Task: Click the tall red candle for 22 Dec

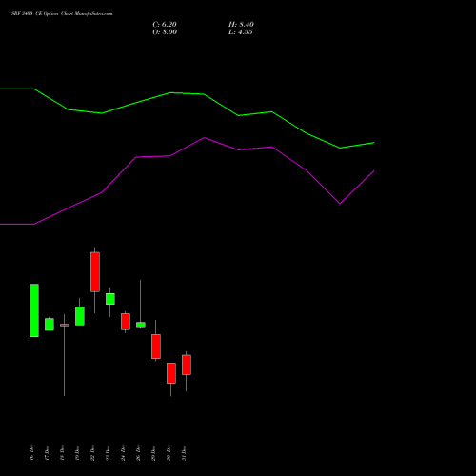Action: pyautogui.click(x=95, y=272)
